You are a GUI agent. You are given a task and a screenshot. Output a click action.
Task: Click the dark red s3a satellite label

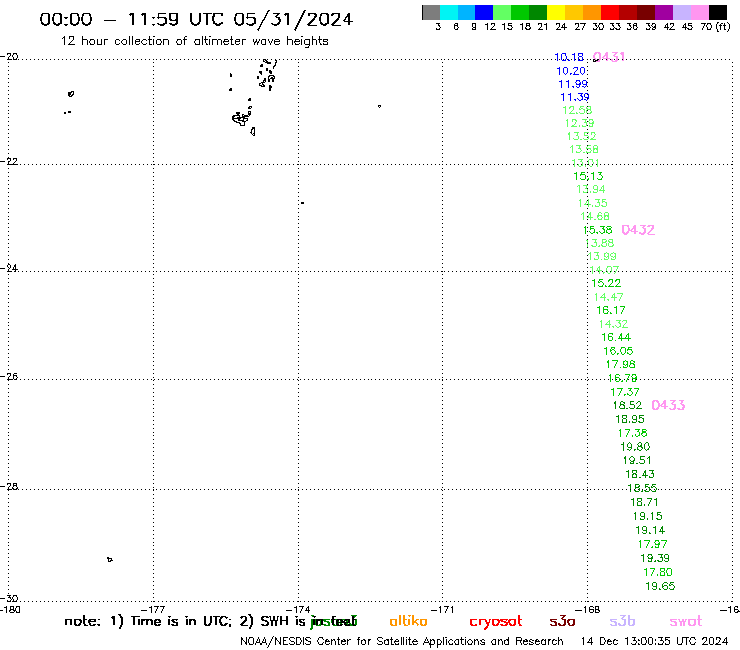tap(562, 621)
